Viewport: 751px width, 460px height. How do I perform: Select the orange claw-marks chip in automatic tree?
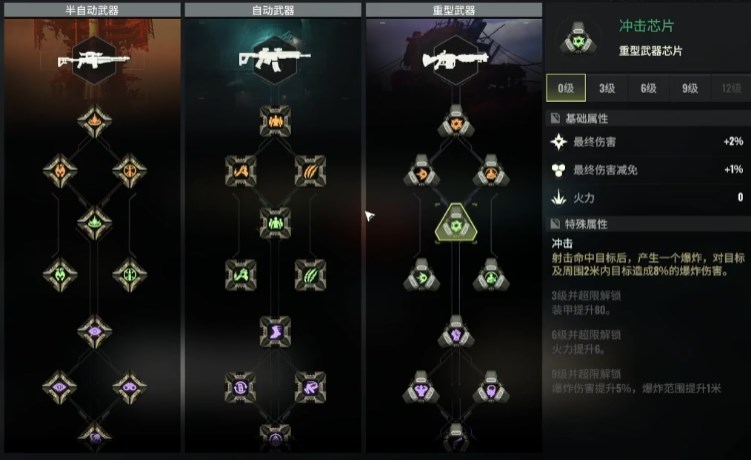[x=310, y=171]
